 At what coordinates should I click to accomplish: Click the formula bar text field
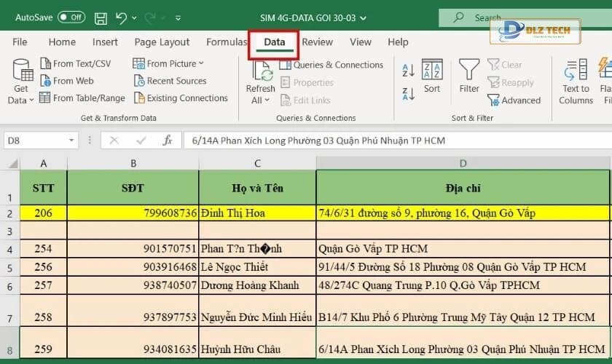[x=393, y=141]
